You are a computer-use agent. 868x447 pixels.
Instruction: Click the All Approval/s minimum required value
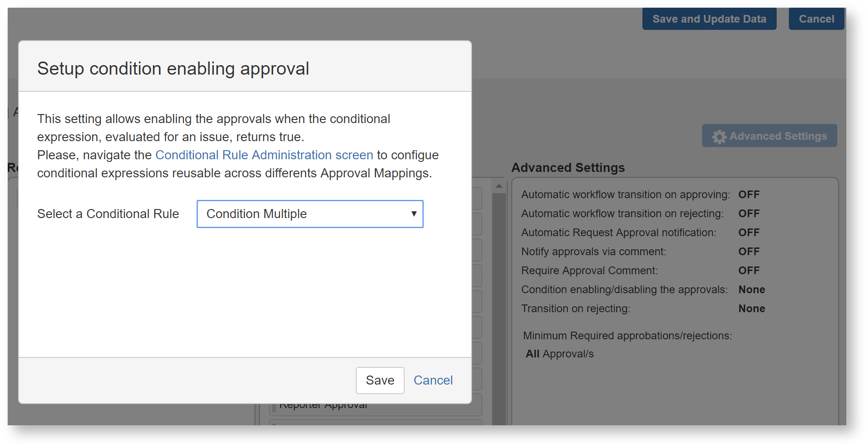(x=559, y=354)
